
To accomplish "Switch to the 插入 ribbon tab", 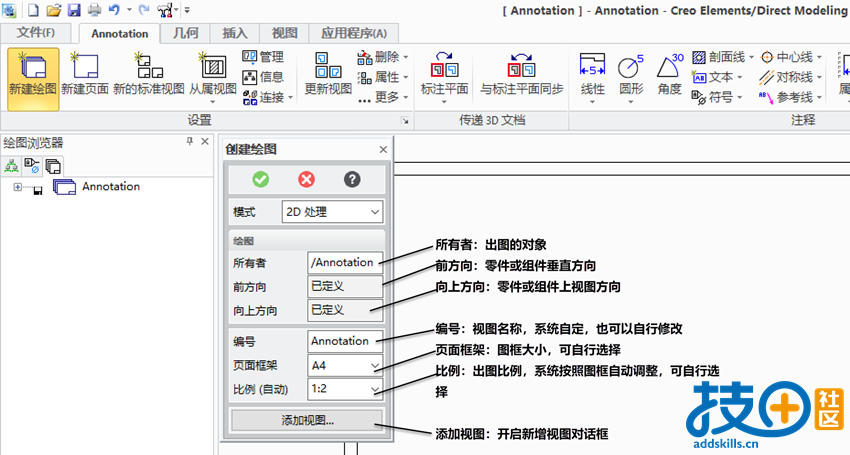I will point(235,33).
